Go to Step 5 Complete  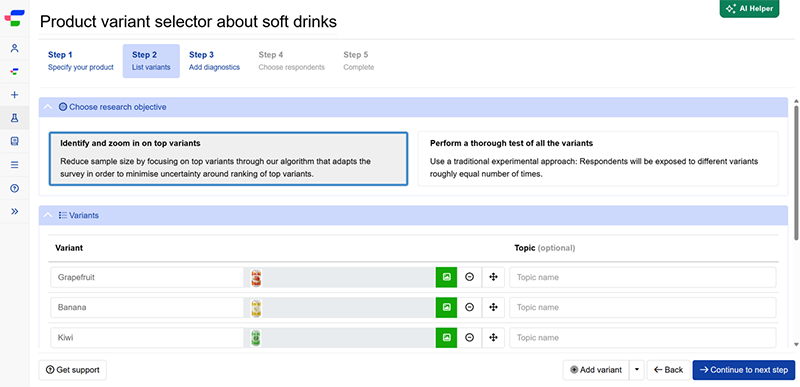coord(359,61)
